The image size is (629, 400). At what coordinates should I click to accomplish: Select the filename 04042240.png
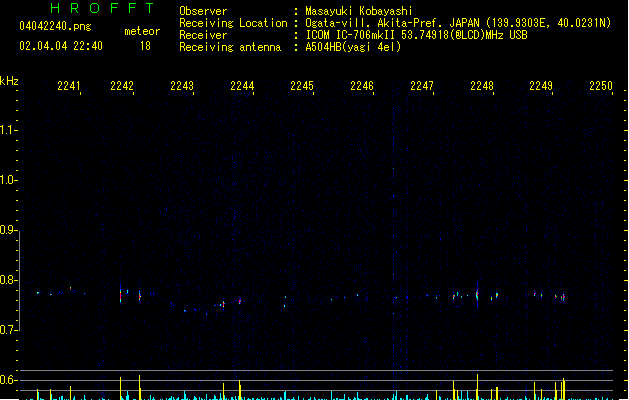[55, 26]
